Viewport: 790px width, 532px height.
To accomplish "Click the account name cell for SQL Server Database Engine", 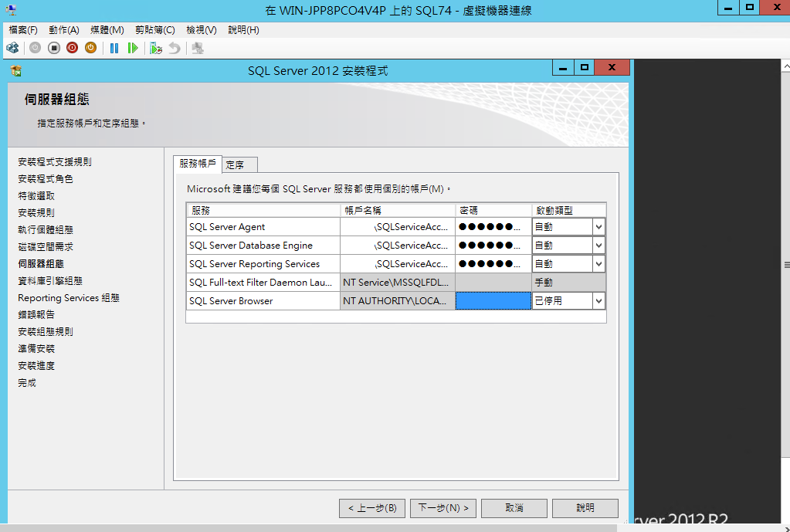I will pos(398,246).
